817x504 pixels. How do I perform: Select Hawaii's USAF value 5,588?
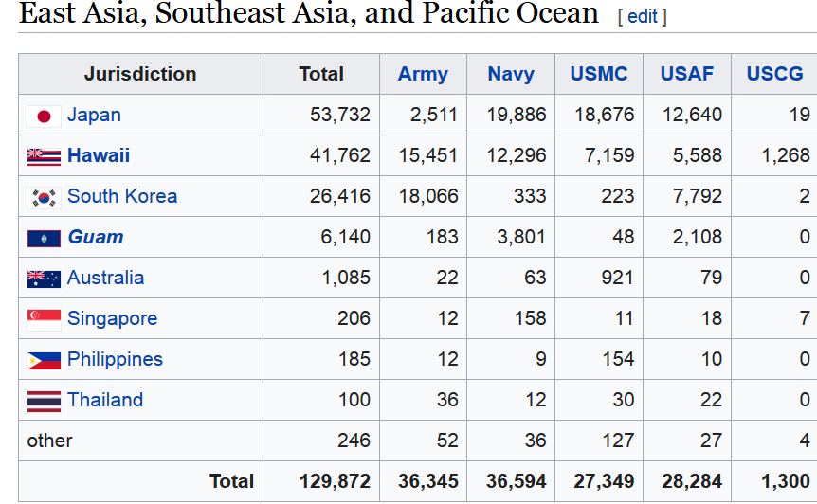pyautogui.click(x=698, y=155)
